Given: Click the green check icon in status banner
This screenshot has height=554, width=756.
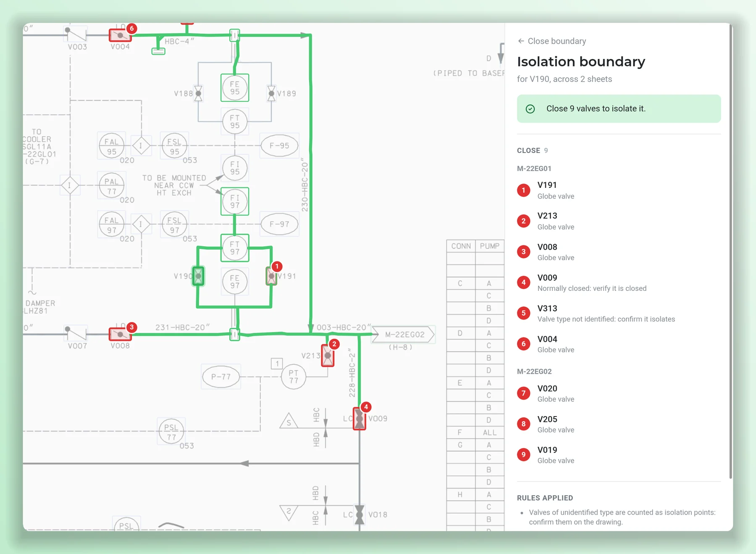Looking at the screenshot, I should [530, 109].
